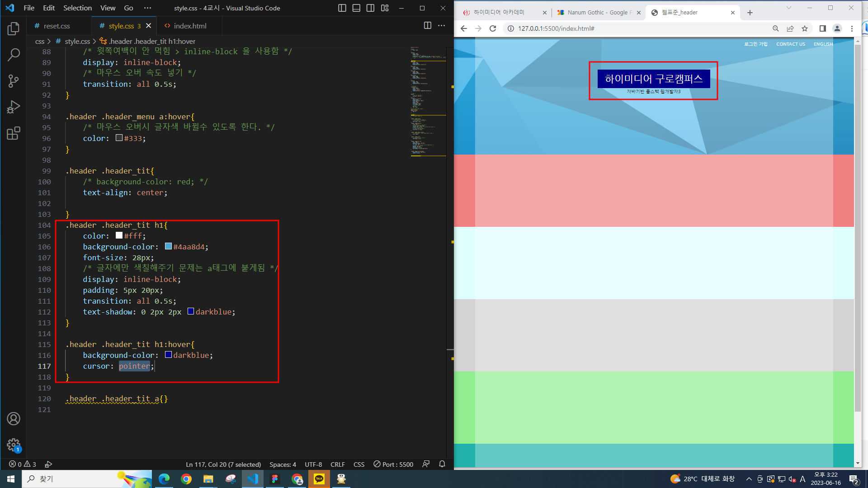Toggle Live Server Port 5500 status
This screenshot has height=488, width=868.
coord(393,464)
